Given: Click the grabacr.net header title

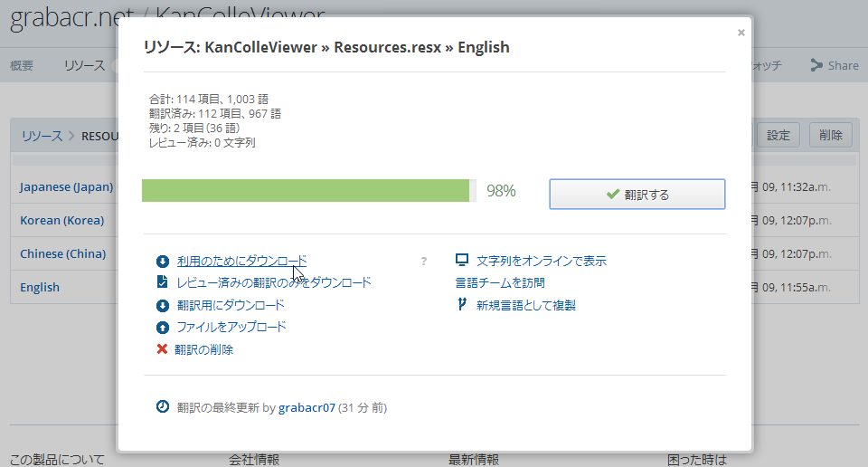Looking at the screenshot, I should pos(72,18).
